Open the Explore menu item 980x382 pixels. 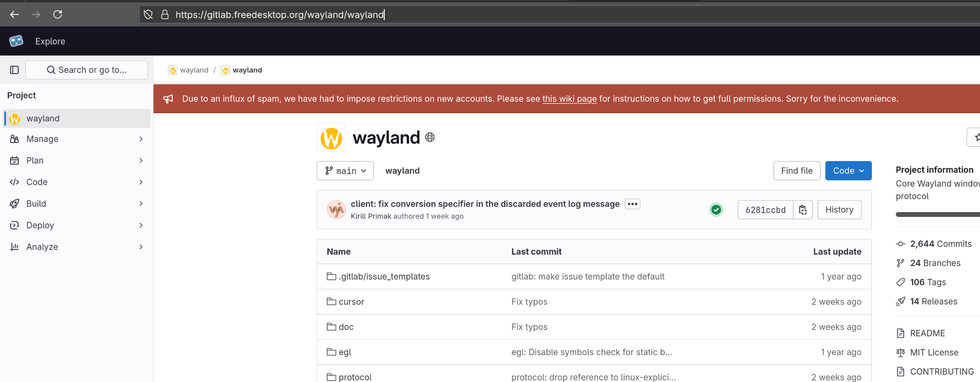coord(50,41)
